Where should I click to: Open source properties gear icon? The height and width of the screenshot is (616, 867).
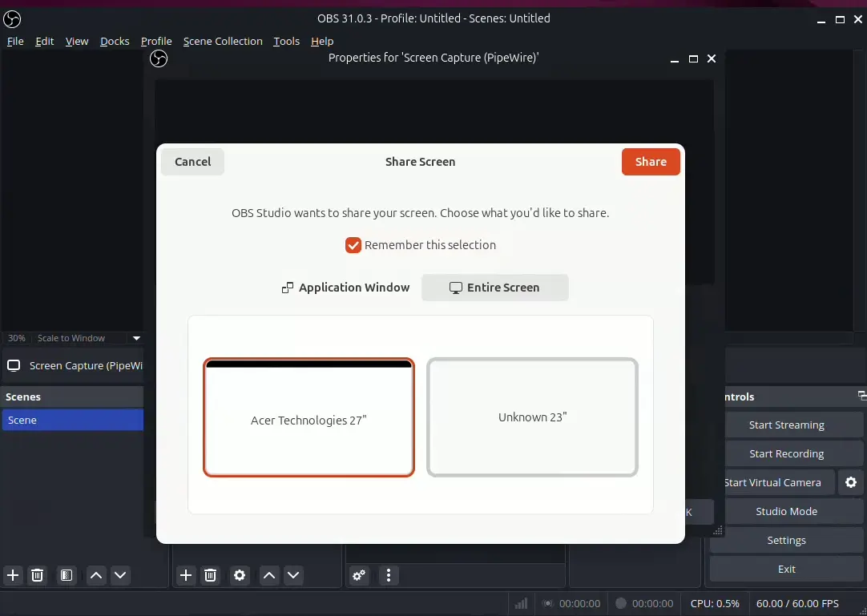click(240, 575)
